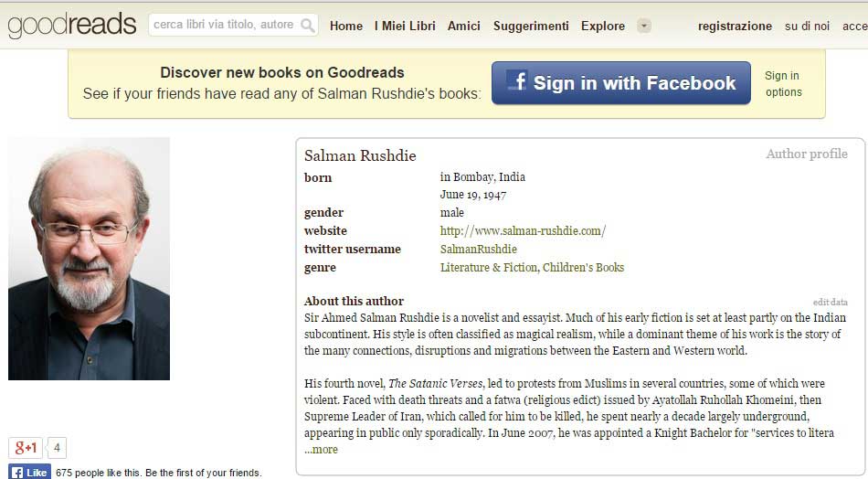Select the Literature & Fiction genre
This screenshot has height=479, width=868.
[488, 268]
